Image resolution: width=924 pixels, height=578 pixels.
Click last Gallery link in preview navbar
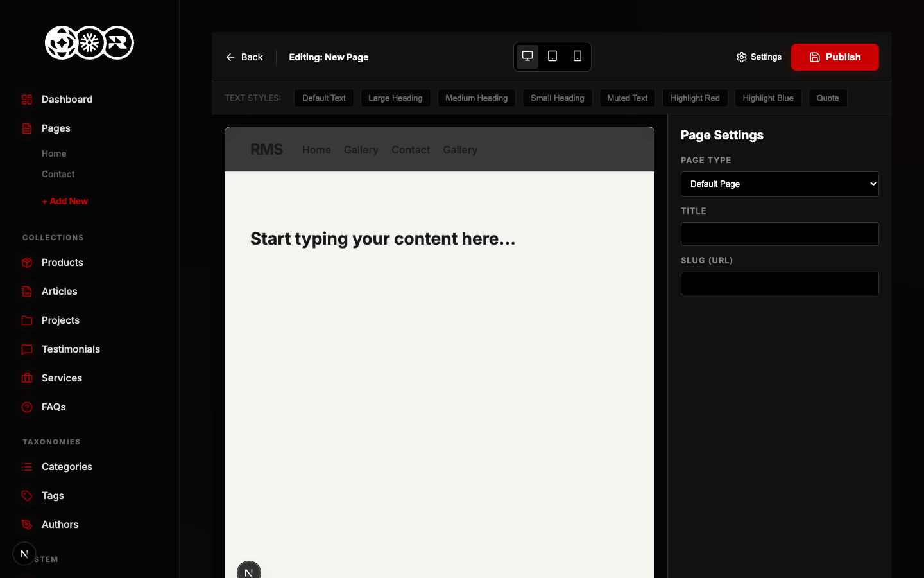[x=460, y=150]
